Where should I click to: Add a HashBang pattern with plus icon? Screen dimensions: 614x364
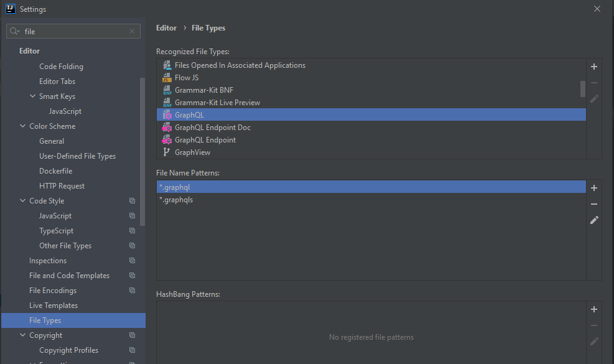pos(593,309)
